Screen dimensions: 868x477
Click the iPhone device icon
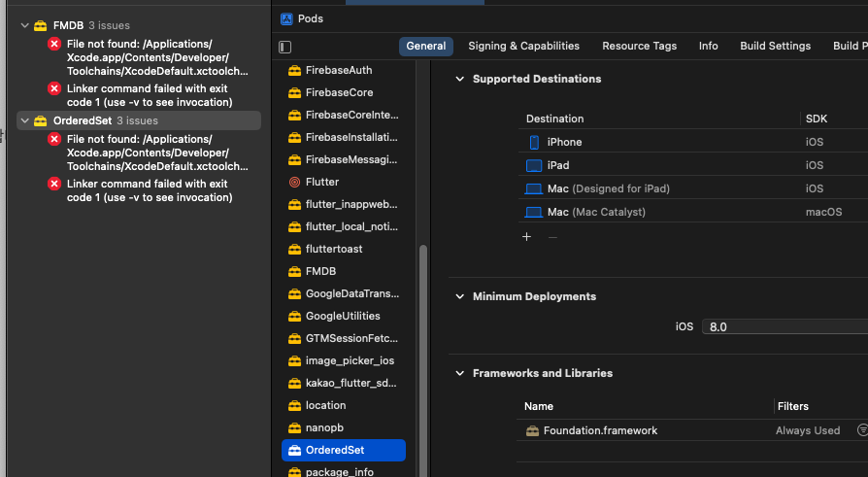pos(534,143)
